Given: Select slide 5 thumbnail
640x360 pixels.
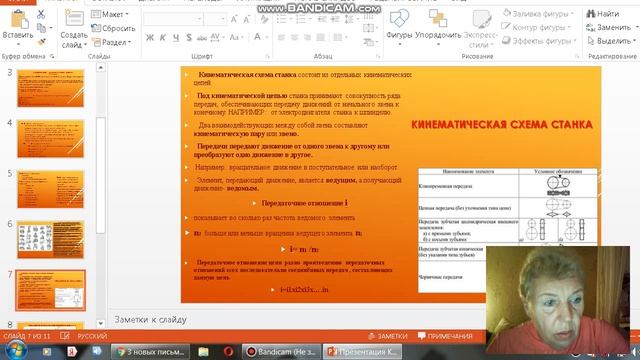Looking at the screenshot, I should tap(51, 189).
